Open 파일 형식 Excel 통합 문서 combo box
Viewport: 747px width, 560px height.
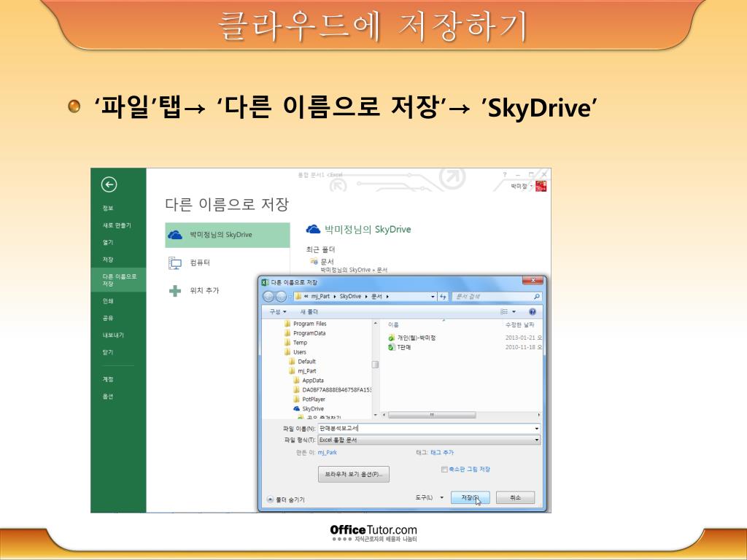tap(429, 440)
